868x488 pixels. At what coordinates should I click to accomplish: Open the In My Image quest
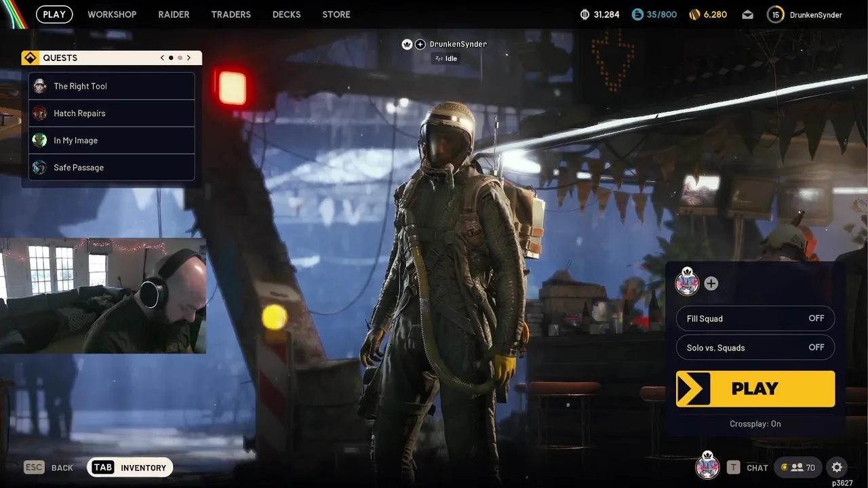112,140
